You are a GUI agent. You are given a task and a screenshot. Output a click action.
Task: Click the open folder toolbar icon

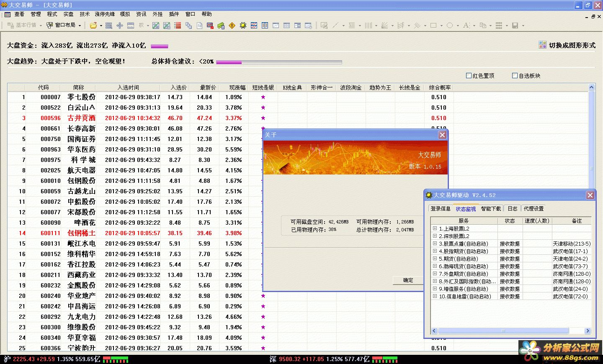[x=93, y=26]
